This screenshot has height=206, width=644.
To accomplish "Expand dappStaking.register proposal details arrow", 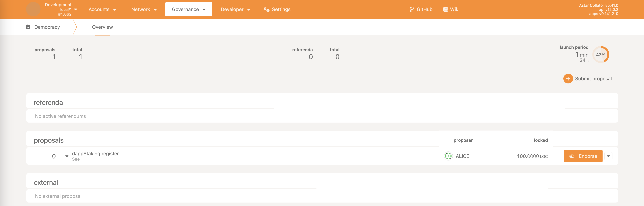I will [x=67, y=156].
